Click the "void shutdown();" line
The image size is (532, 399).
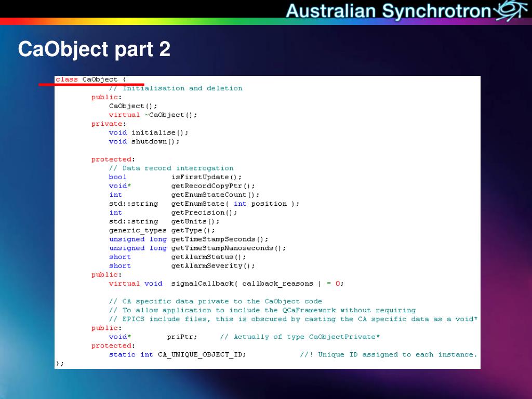pos(144,141)
